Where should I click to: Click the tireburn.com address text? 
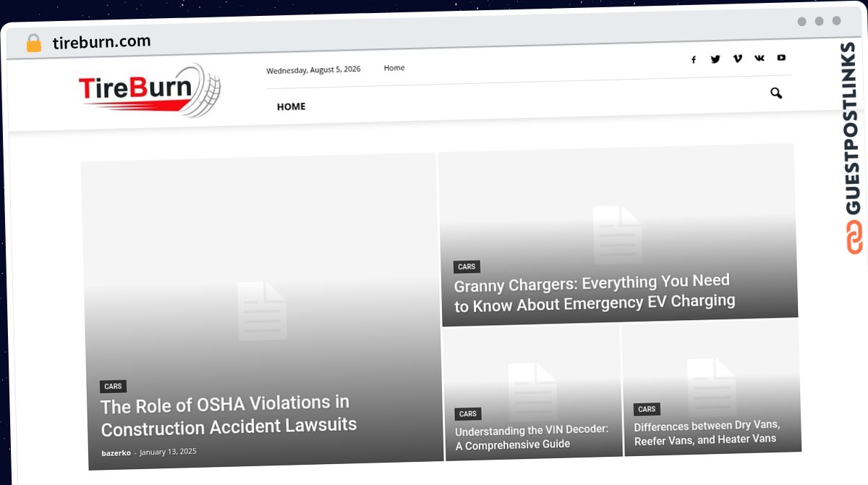point(102,42)
